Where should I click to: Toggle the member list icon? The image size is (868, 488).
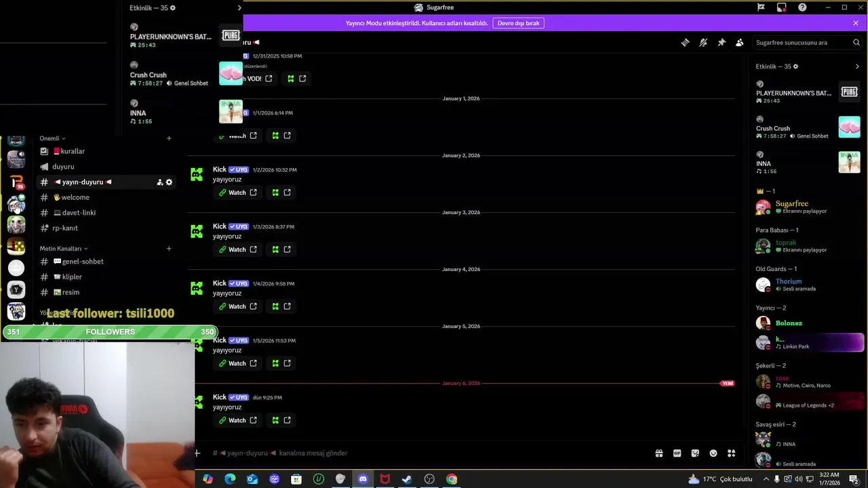[x=740, y=43]
